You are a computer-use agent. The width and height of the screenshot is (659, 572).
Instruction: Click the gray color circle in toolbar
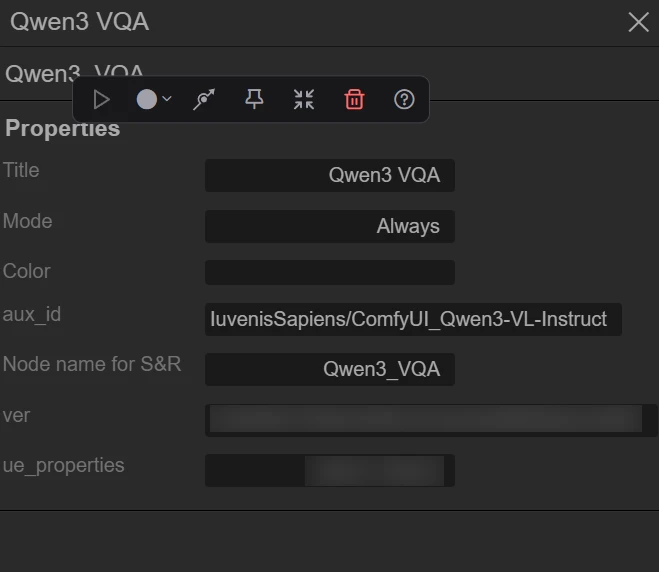(147, 100)
